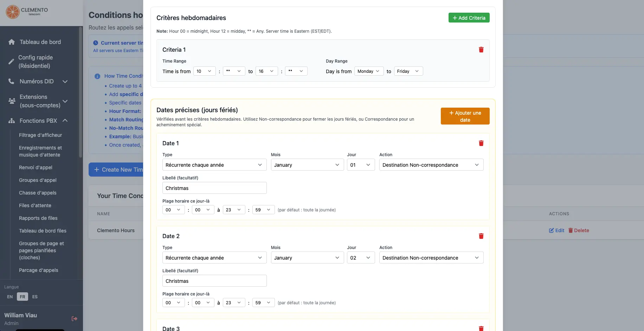Screen dimensions: 644x331
Task: Delete Criteria 1 using trash icon
Action: pos(481,50)
